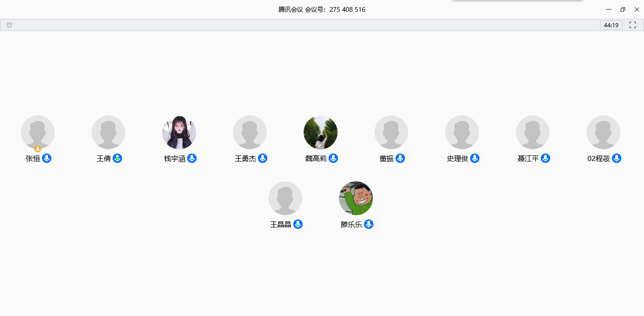
Task: Select 钱宇涵's anime girl avatar
Action: coord(179,132)
